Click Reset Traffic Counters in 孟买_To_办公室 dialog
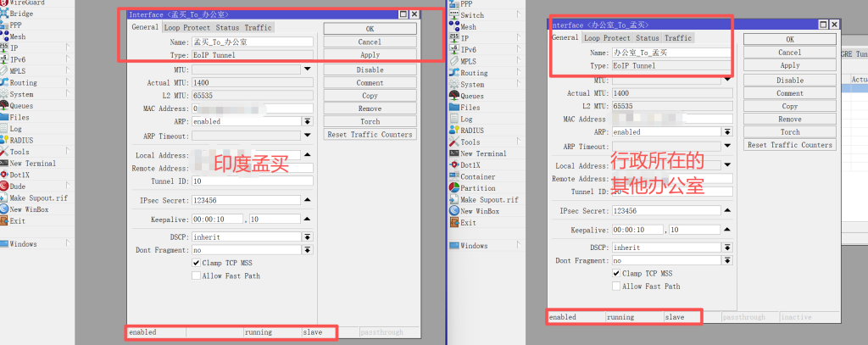The height and width of the screenshot is (345, 868). pos(370,135)
